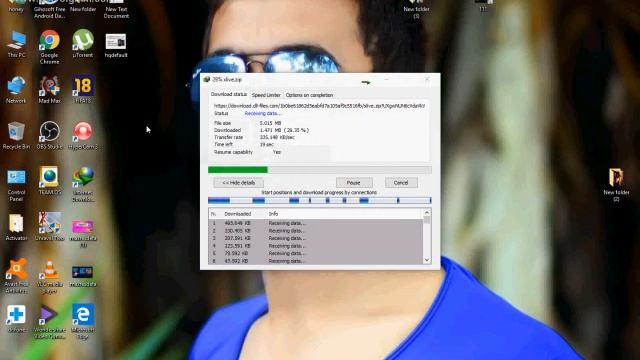Image resolution: width=640 pixels, height=360 pixels.
Task: Open the New folder (3) desktop icon
Action: [416, 10]
